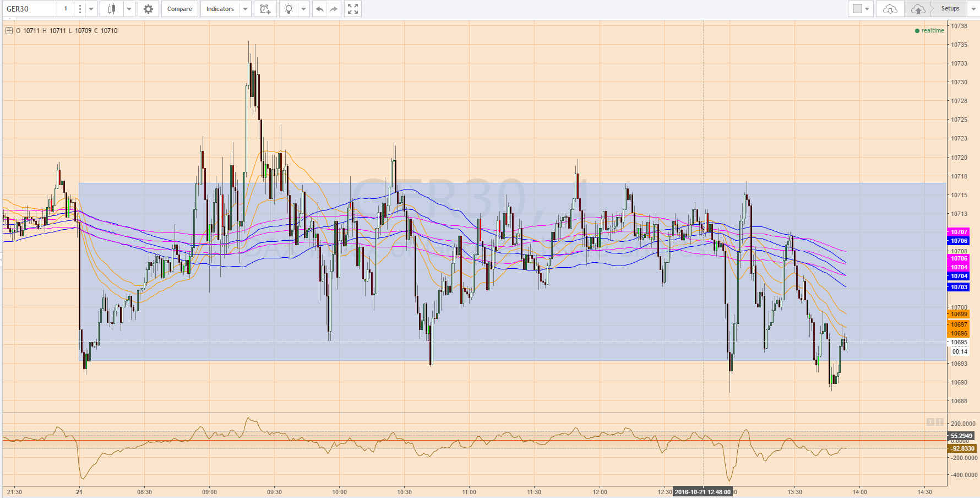Maximize the indicator pane
This screenshot has height=498, width=980.
pos(940,422)
